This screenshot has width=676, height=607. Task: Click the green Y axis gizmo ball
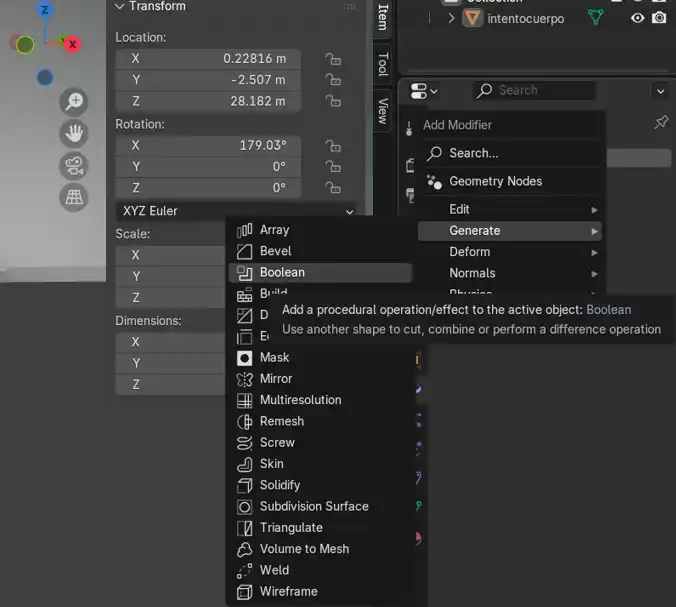coord(25,44)
